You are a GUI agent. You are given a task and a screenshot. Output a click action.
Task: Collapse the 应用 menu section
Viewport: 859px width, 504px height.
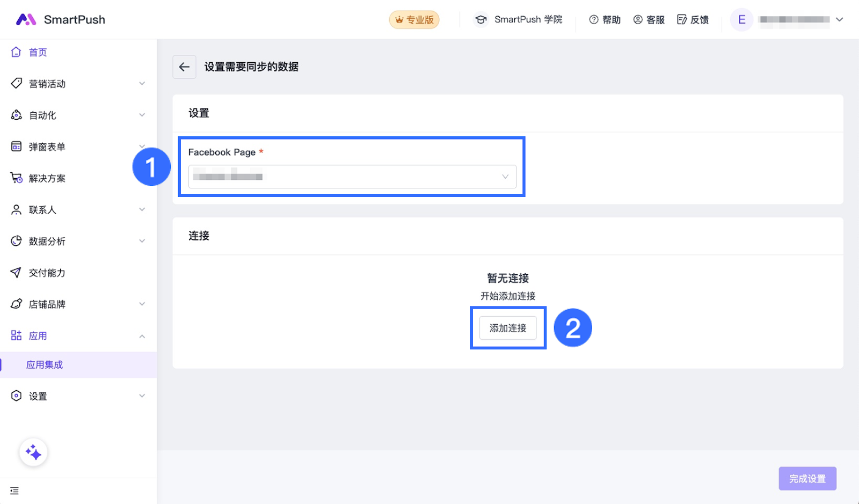pos(142,336)
